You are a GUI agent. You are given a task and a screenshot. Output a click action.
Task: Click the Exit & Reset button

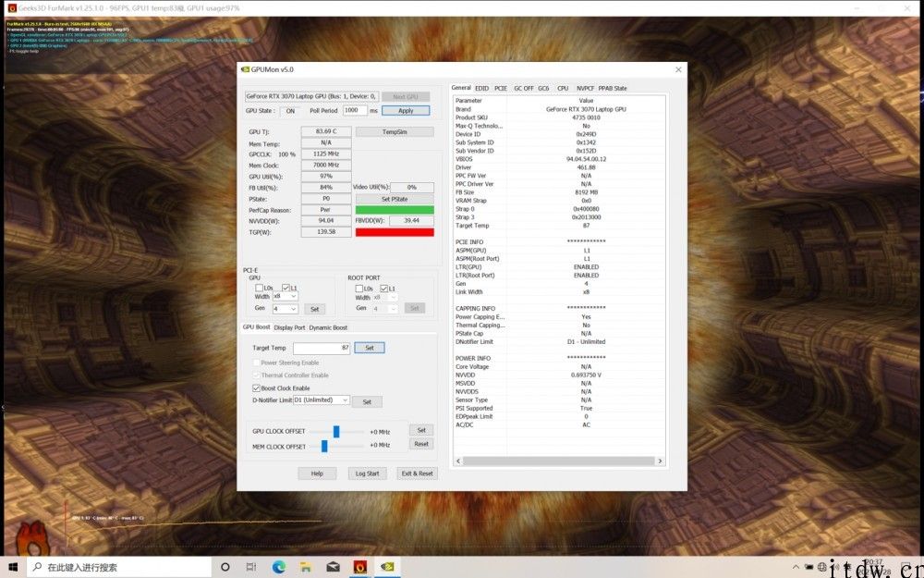(418, 473)
